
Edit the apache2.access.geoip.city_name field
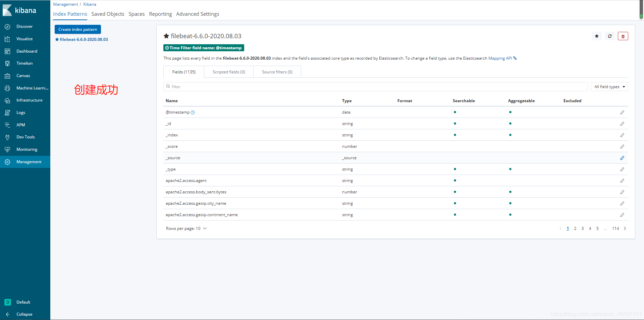pyautogui.click(x=622, y=204)
